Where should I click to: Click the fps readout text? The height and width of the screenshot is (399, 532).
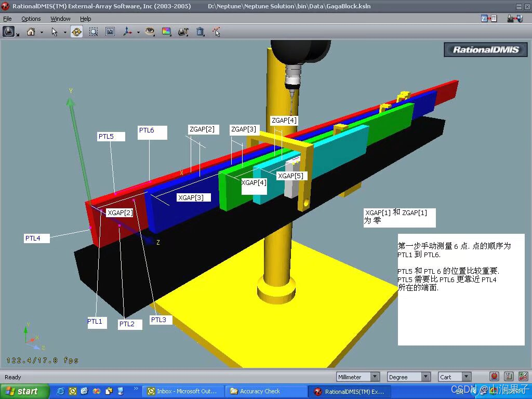click(43, 361)
